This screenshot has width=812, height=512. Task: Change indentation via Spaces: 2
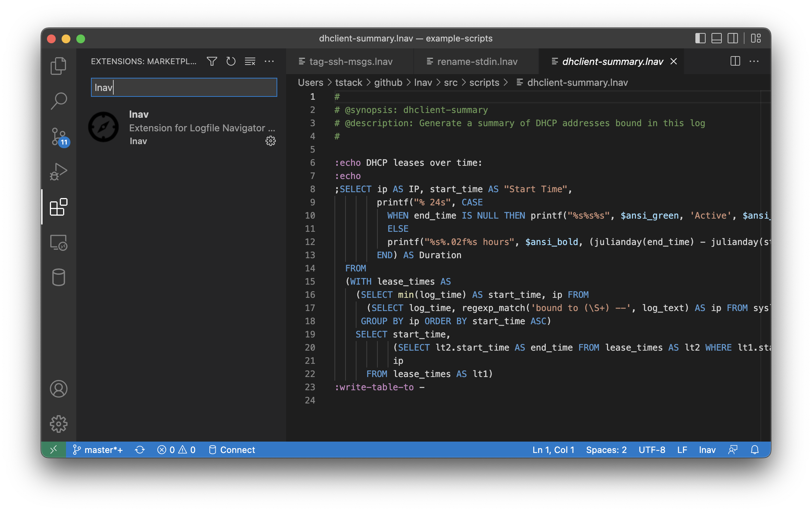click(x=606, y=450)
